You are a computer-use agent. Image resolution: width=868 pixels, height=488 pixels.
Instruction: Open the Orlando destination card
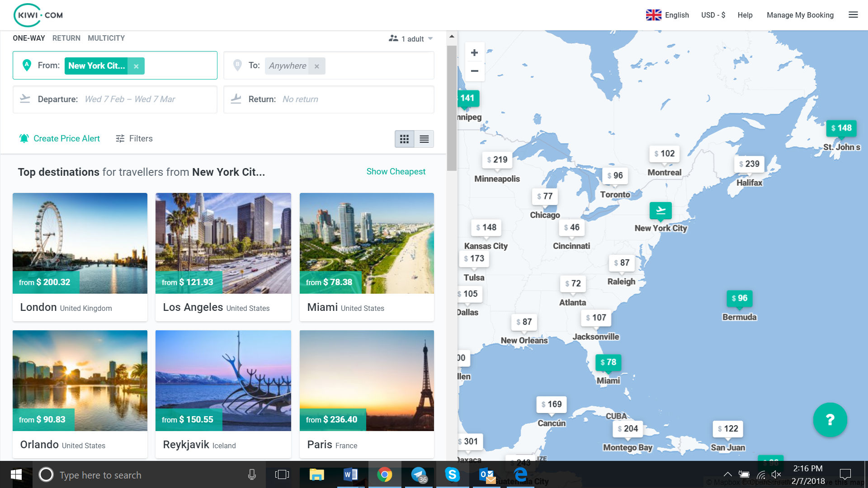pyautogui.click(x=80, y=394)
